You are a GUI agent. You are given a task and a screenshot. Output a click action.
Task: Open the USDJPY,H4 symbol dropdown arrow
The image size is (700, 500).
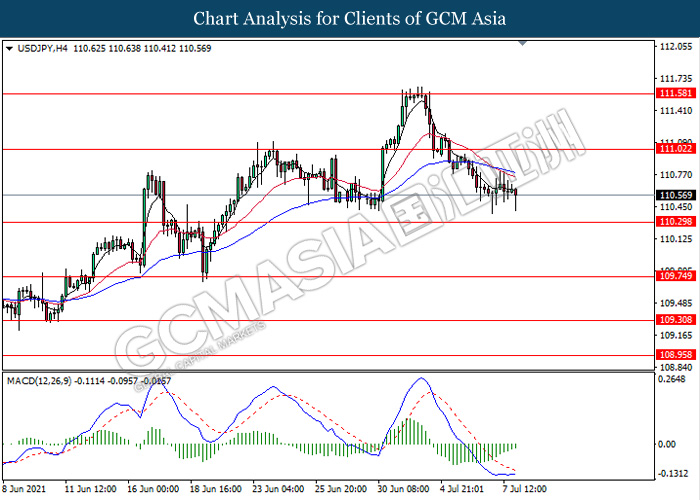[9, 49]
